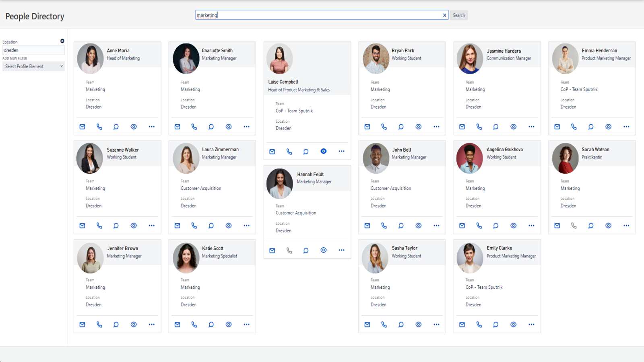Click the target icon on Sarah Watson's card
The width and height of the screenshot is (644, 362).
pyautogui.click(x=608, y=226)
